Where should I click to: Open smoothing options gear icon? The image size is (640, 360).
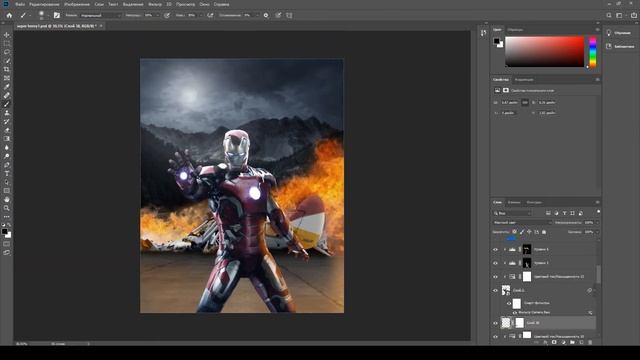pyautogui.click(x=266, y=15)
